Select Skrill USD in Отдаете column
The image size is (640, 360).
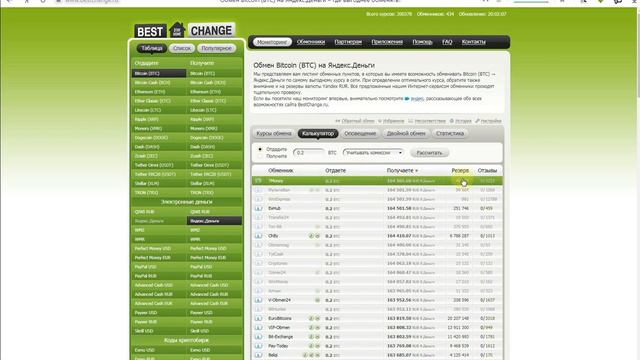159,331
